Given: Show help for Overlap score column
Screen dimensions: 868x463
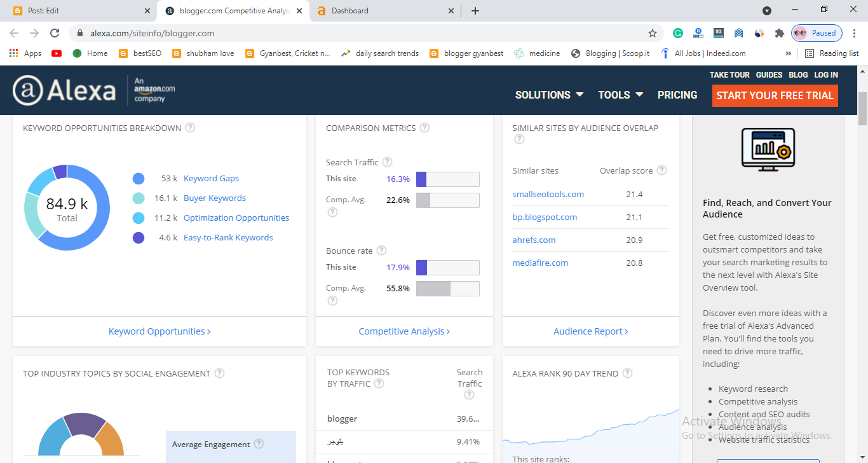Looking at the screenshot, I should coord(661,170).
